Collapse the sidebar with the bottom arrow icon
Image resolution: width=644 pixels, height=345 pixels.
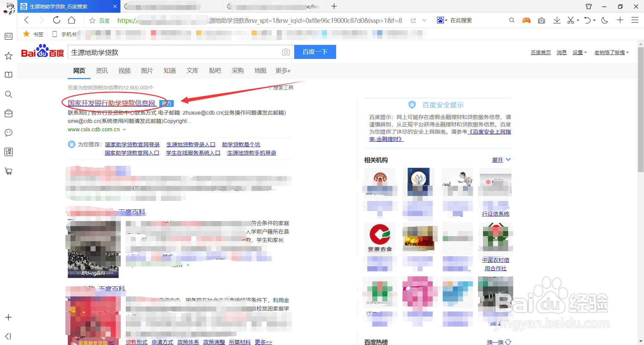point(8,336)
